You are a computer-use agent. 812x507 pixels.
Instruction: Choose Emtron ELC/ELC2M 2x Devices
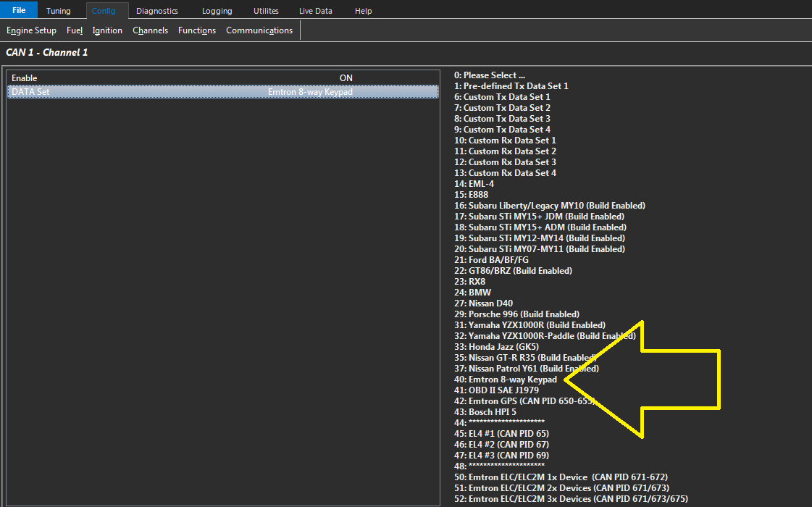pos(562,488)
